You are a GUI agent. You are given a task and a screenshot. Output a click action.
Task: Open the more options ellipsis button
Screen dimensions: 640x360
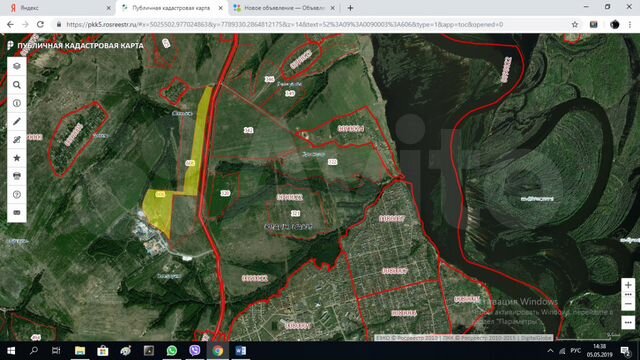pyautogui.click(x=628, y=322)
